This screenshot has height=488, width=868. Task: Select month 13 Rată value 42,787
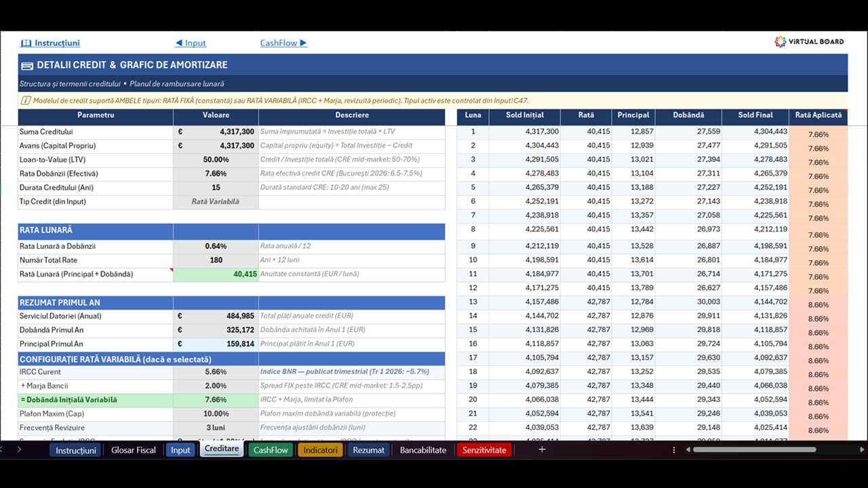pos(587,302)
